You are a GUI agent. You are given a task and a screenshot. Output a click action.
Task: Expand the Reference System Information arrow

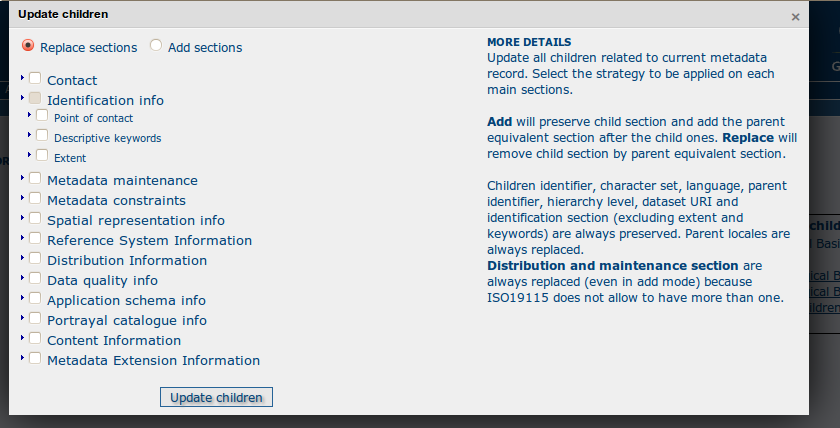[x=22, y=238]
